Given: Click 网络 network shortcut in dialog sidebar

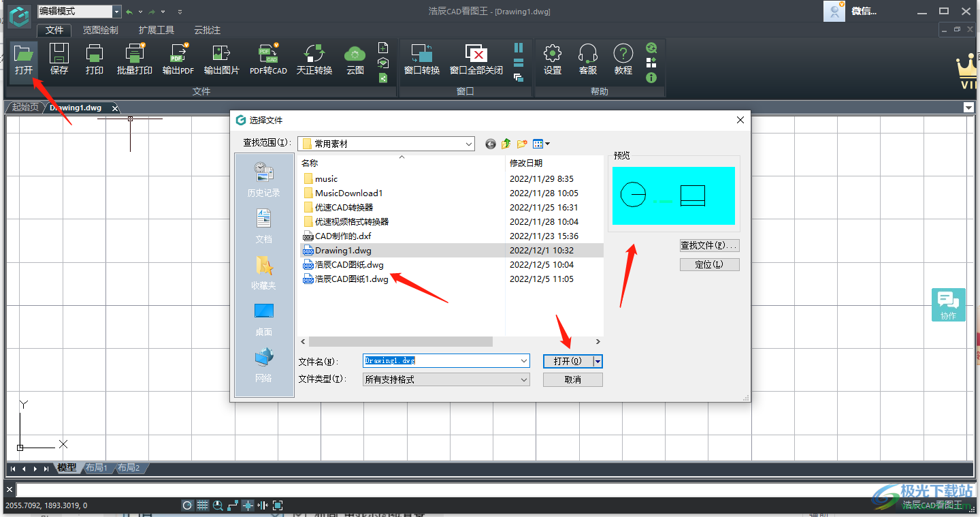Looking at the screenshot, I should pyautogui.click(x=263, y=365).
